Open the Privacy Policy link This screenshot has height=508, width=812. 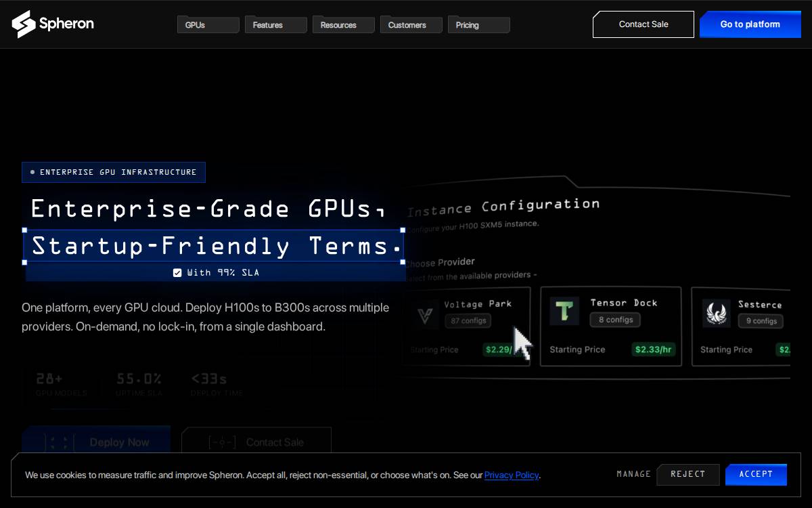(512, 475)
